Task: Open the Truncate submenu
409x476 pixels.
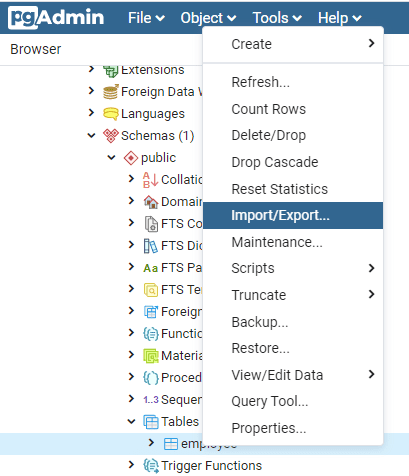Action: pos(293,295)
